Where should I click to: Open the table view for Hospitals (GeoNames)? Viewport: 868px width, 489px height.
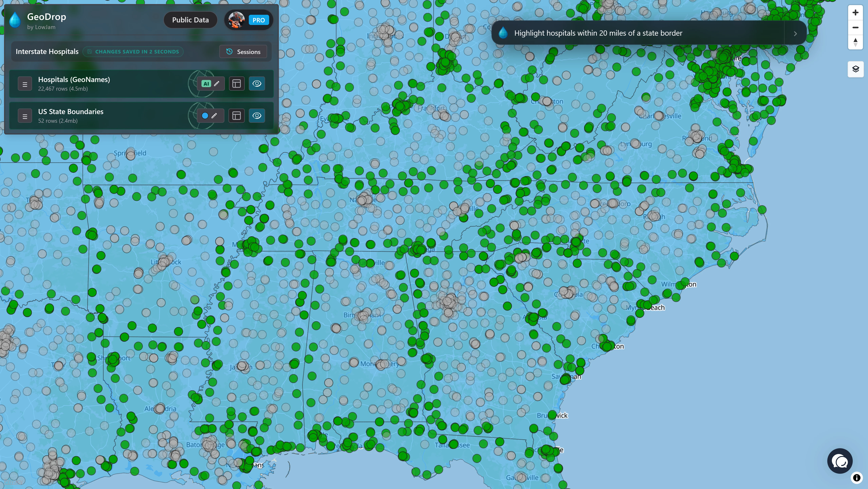click(237, 84)
